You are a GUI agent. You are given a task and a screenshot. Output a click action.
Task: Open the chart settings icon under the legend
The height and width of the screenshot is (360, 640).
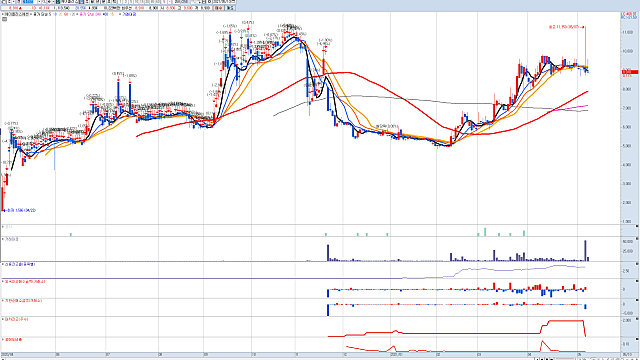(4, 19)
